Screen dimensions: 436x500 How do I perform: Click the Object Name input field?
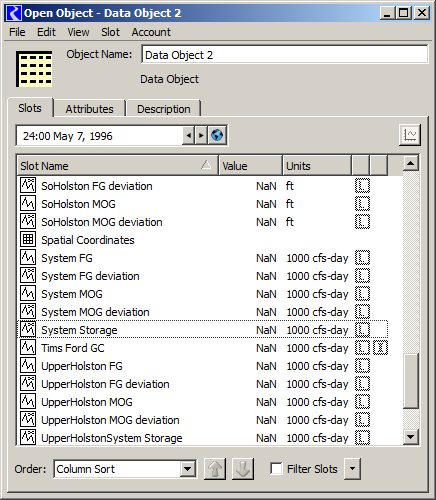click(x=285, y=55)
